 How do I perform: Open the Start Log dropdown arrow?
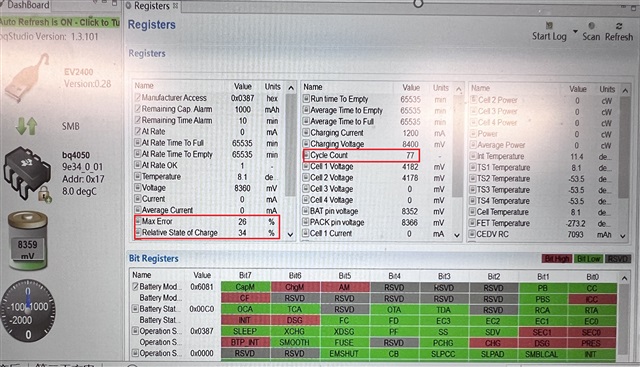tap(575, 32)
